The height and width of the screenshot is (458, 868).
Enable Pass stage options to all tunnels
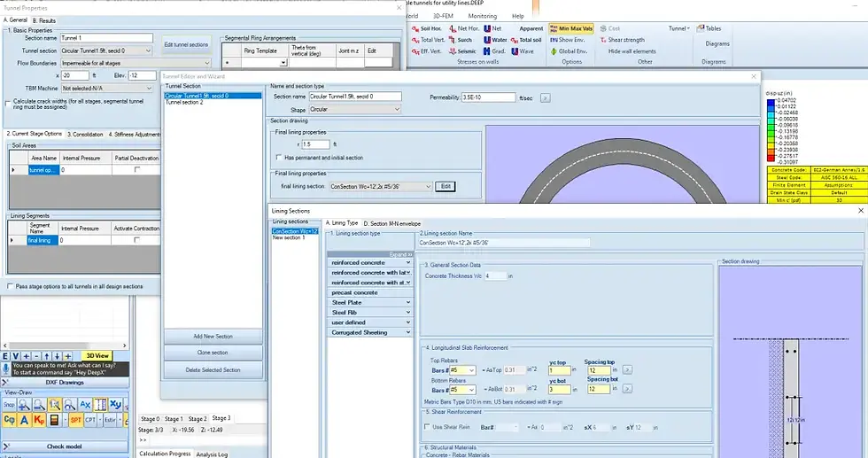pyautogui.click(x=10, y=286)
